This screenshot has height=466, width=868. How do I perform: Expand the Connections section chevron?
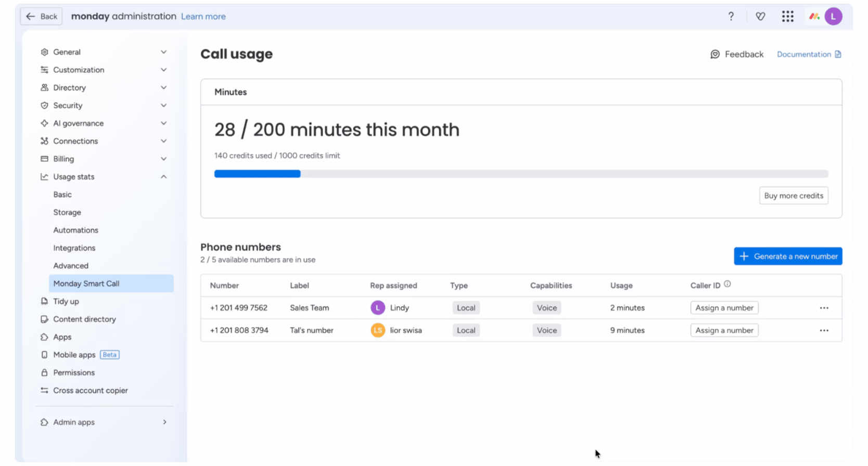point(163,141)
